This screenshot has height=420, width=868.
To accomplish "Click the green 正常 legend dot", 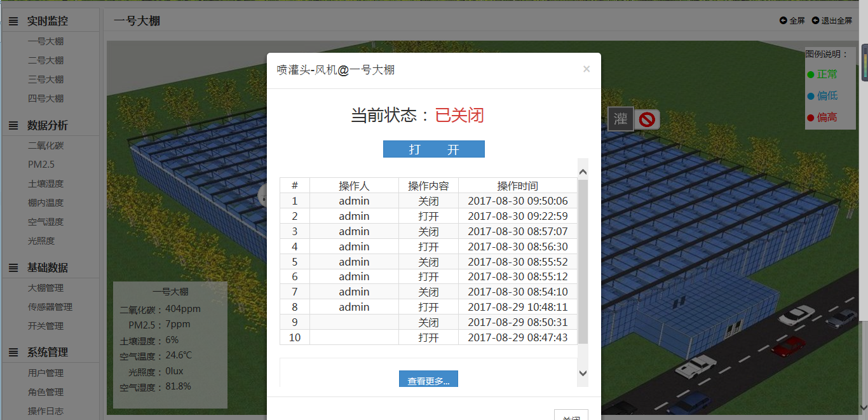I will (x=810, y=75).
